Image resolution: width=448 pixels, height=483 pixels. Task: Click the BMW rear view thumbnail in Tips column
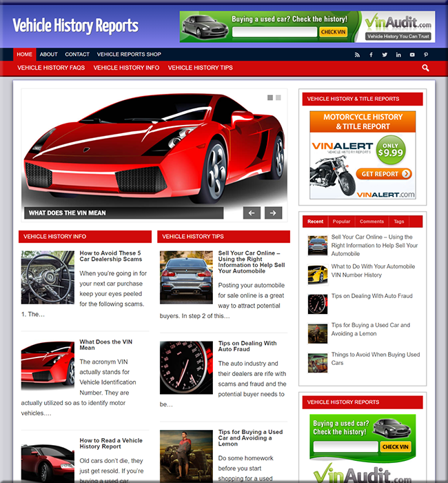tap(186, 277)
